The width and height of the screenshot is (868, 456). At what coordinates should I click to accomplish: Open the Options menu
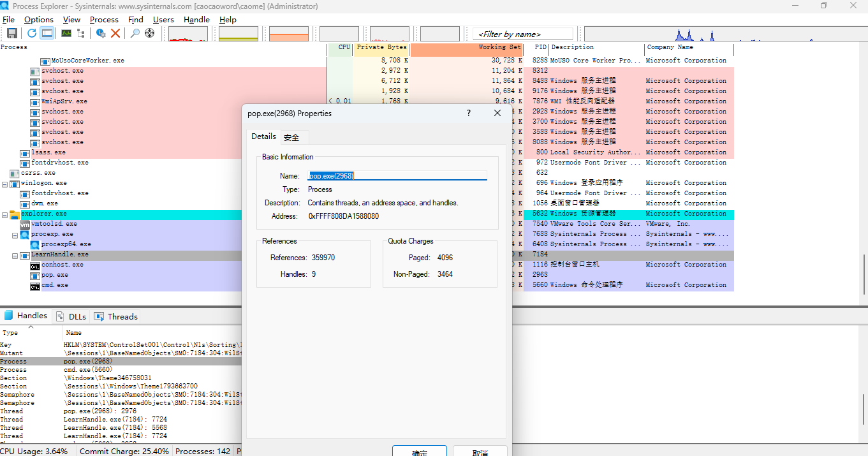39,20
